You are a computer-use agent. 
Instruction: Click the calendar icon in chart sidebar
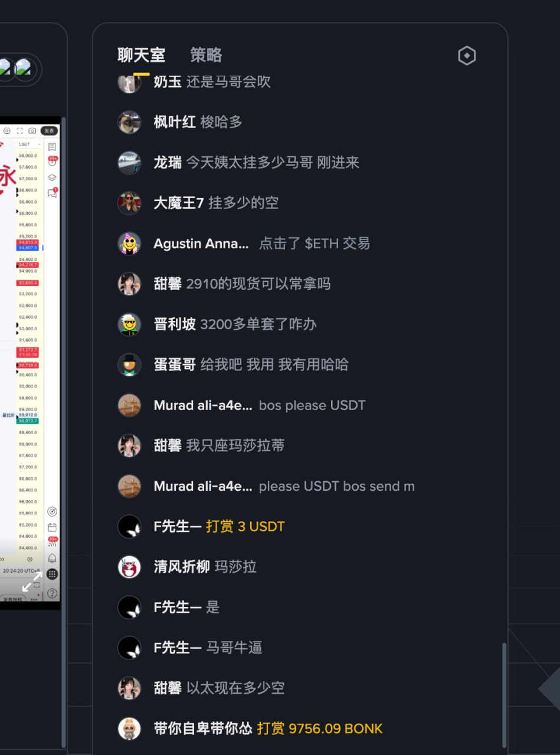(52, 527)
